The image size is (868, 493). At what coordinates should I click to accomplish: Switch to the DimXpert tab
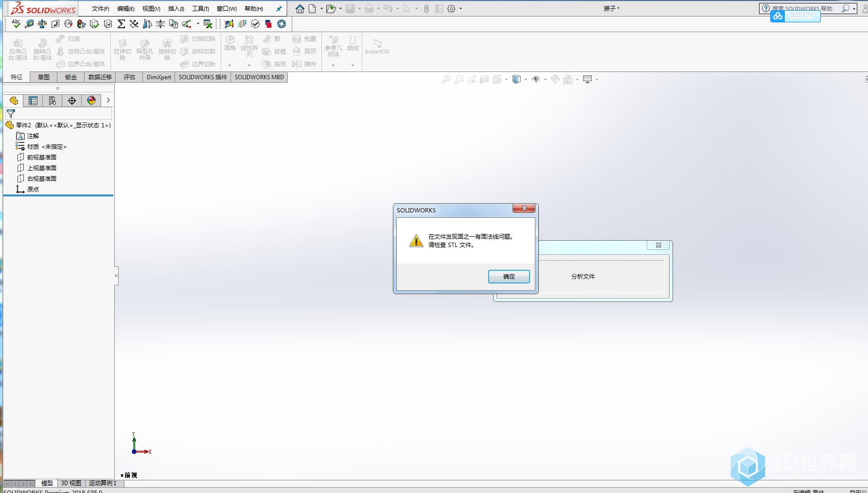click(x=159, y=77)
